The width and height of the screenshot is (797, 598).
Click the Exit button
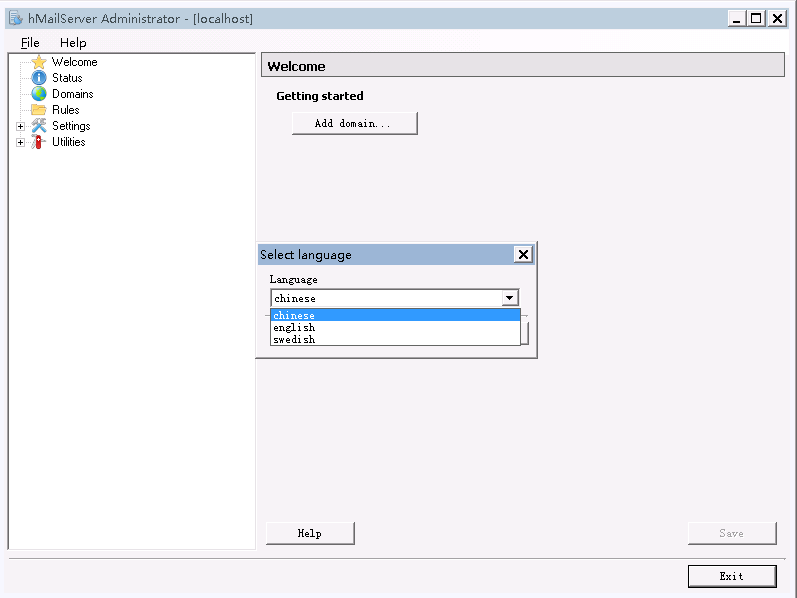732,576
